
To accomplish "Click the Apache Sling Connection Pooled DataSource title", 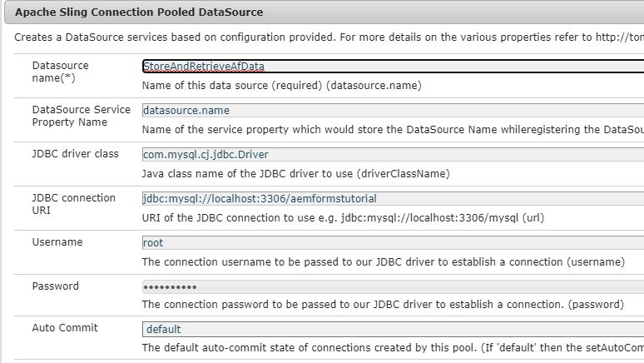I will (139, 12).
